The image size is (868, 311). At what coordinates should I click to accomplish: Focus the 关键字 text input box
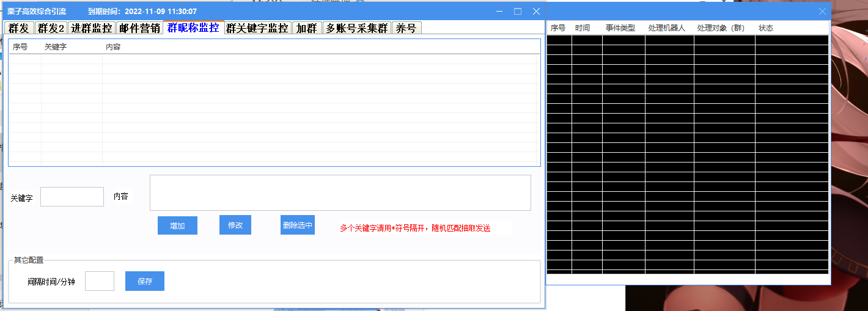(x=72, y=197)
